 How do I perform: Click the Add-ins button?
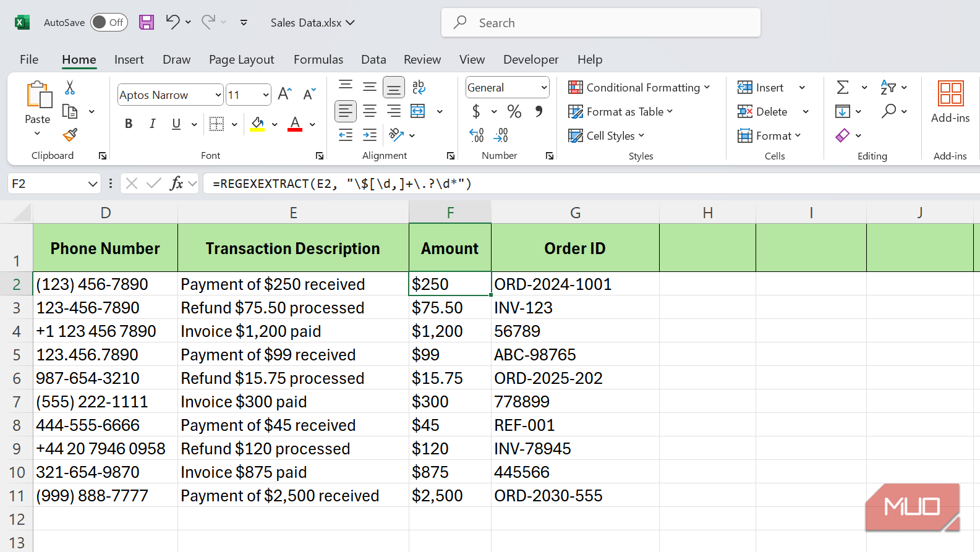coord(950,102)
